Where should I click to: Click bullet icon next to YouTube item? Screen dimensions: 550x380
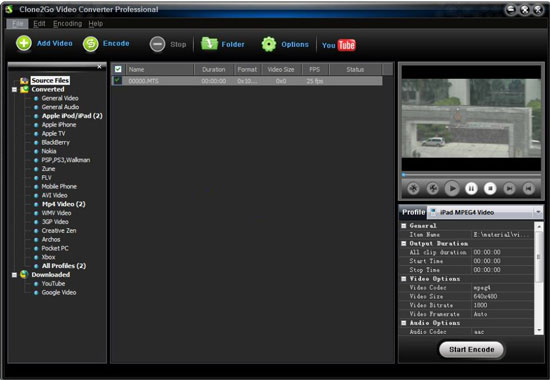36,284
